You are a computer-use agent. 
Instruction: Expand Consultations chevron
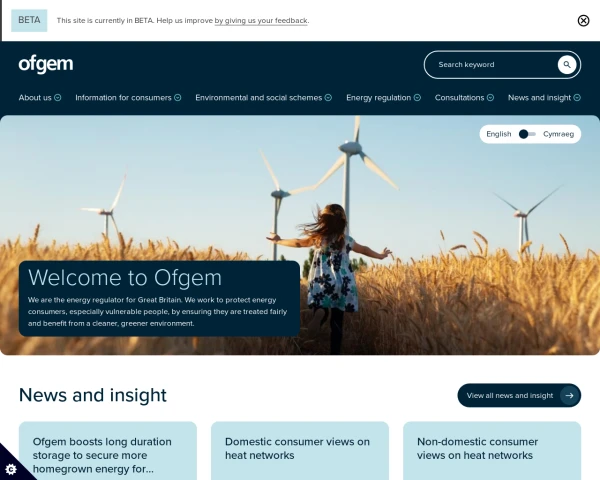tap(490, 98)
